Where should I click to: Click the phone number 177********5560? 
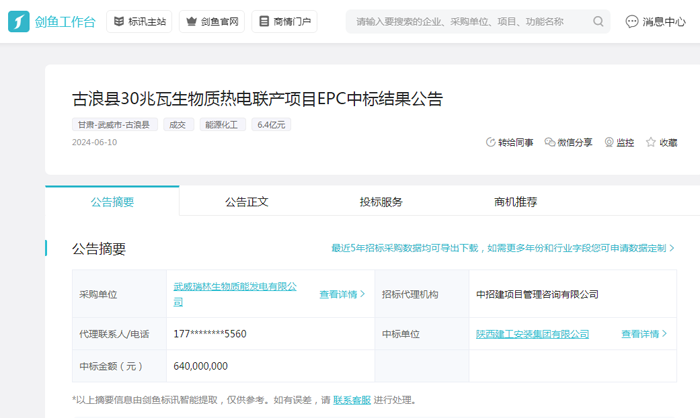click(x=210, y=334)
